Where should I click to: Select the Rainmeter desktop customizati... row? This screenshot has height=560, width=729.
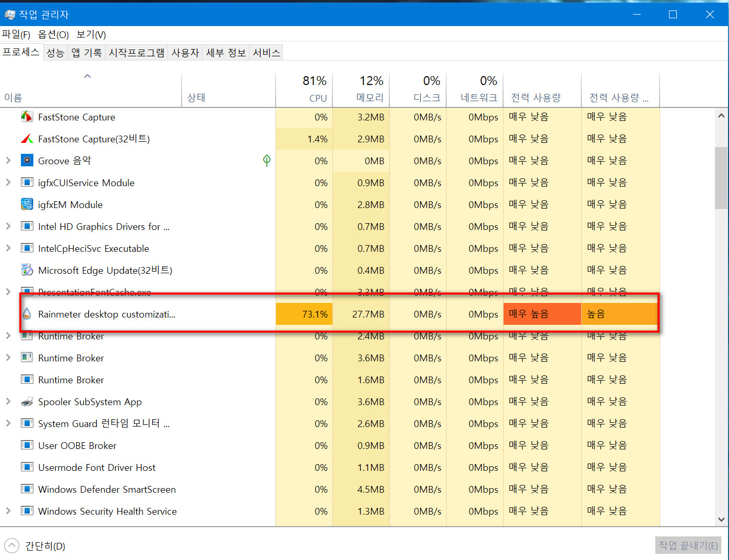tap(330, 314)
